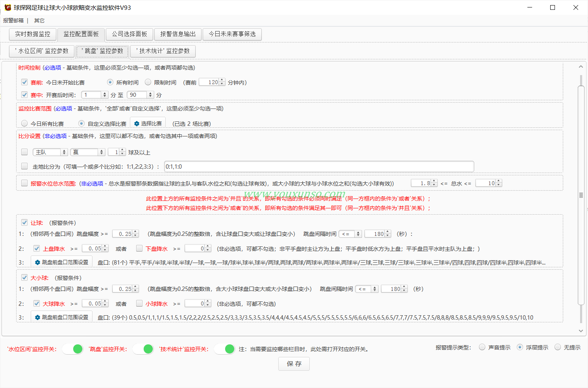The image size is (588, 388).
Task: Enable 走地比分为 checkbox
Action: [24, 166]
